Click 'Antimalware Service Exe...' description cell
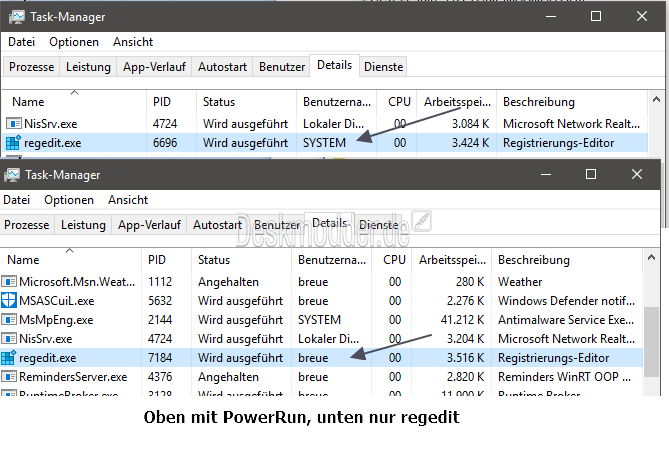Viewport: 669px width, 456px height. [566, 319]
